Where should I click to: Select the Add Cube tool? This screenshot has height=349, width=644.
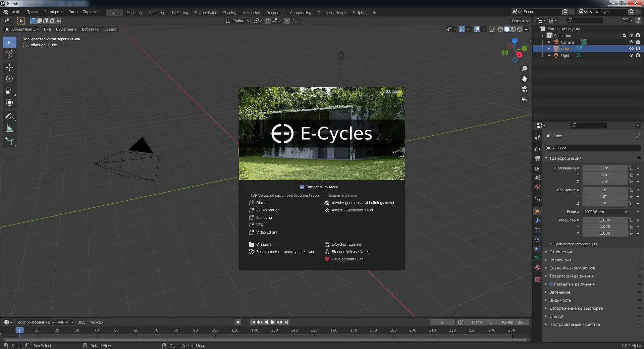(9, 142)
